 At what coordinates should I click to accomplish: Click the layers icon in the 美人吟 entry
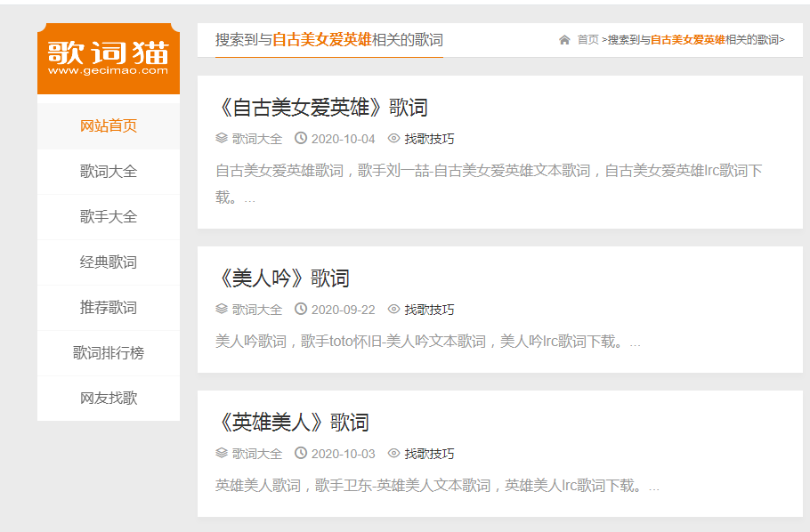pyautogui.click(x=222, y=309)
